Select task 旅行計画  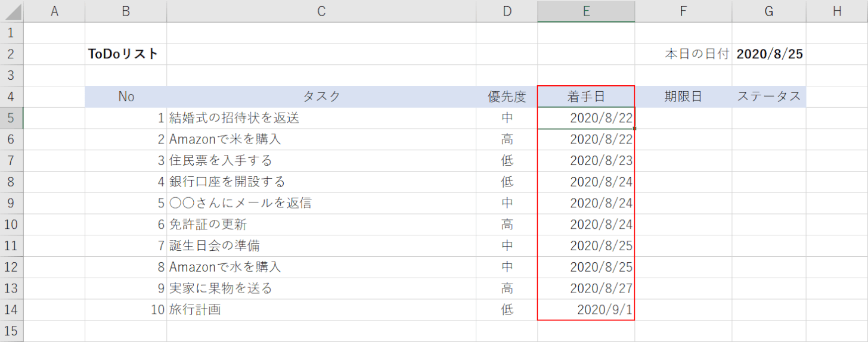[321, 310]
